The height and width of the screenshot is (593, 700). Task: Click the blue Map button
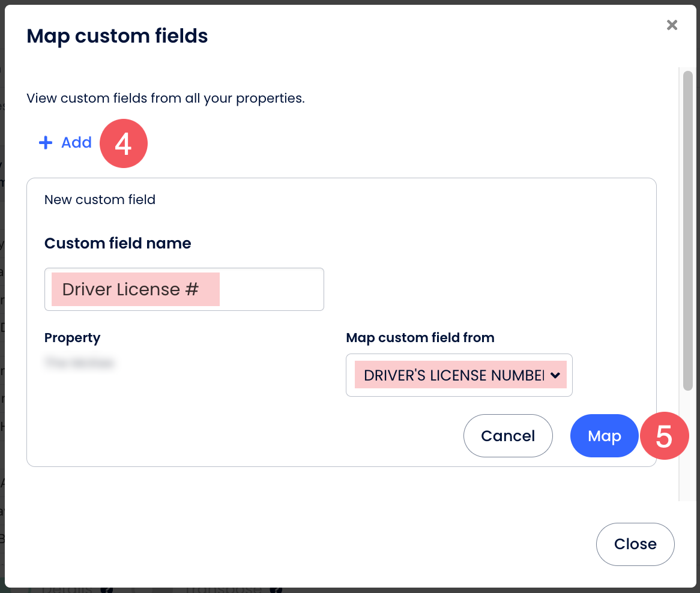[x=603, y=436]
